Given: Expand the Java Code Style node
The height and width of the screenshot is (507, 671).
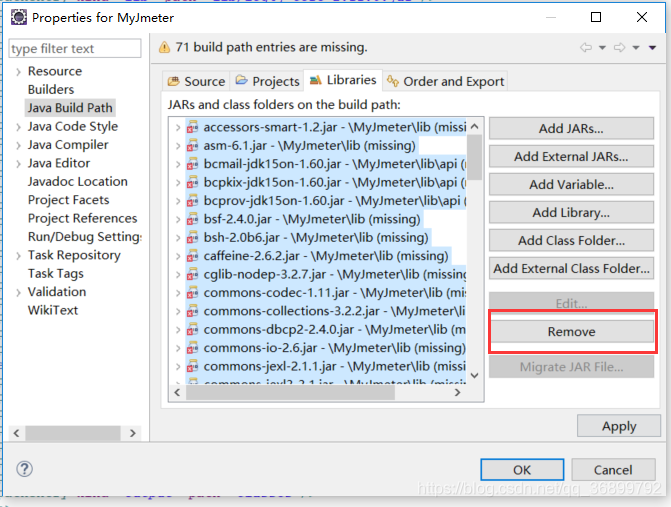Looking at the screenshot, I should (18, 127).
